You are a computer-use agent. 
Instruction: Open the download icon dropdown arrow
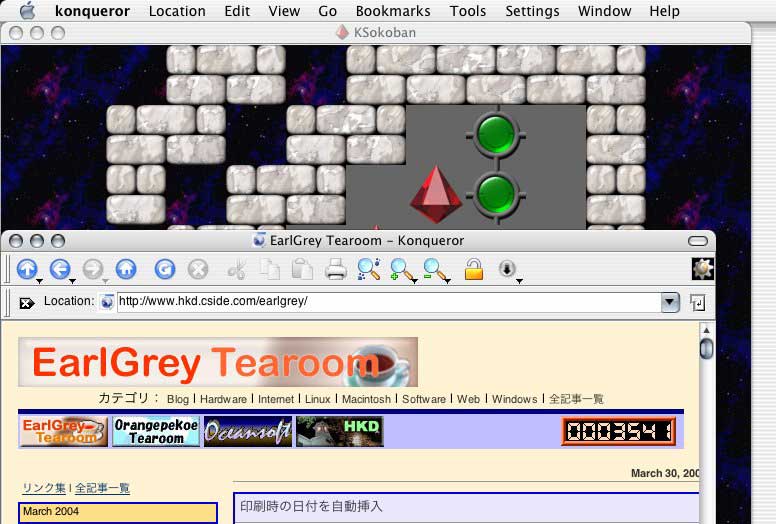pos(519,282)
